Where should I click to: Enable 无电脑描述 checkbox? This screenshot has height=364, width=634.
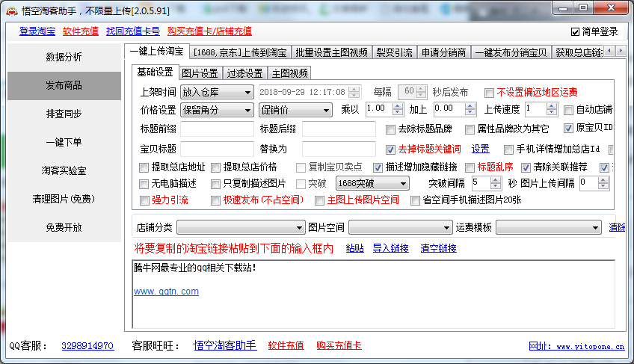(x=144, y=184)
